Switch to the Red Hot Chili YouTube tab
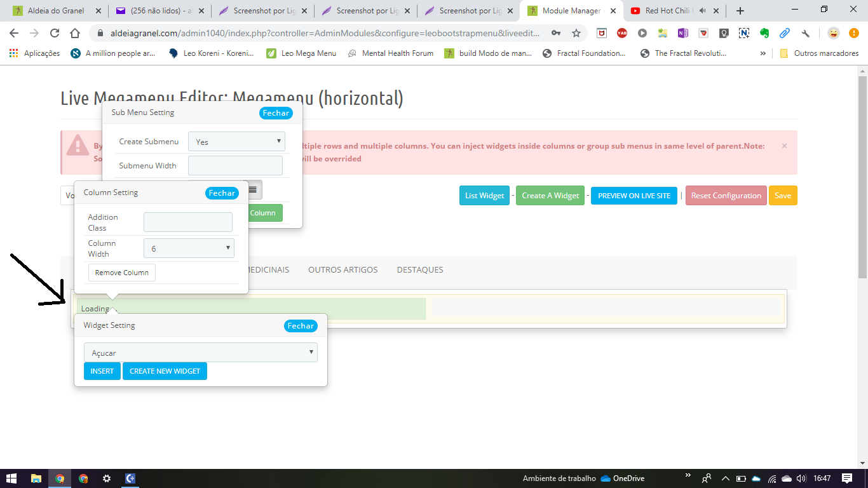Screen dimensions: 868x488 pos(675,11)
